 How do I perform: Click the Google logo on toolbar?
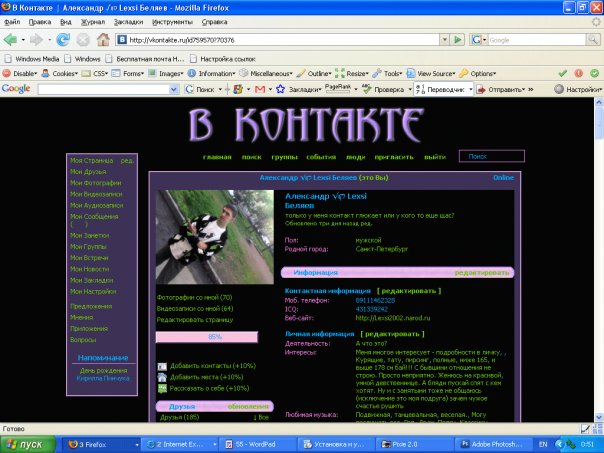(x=16, y=89)
